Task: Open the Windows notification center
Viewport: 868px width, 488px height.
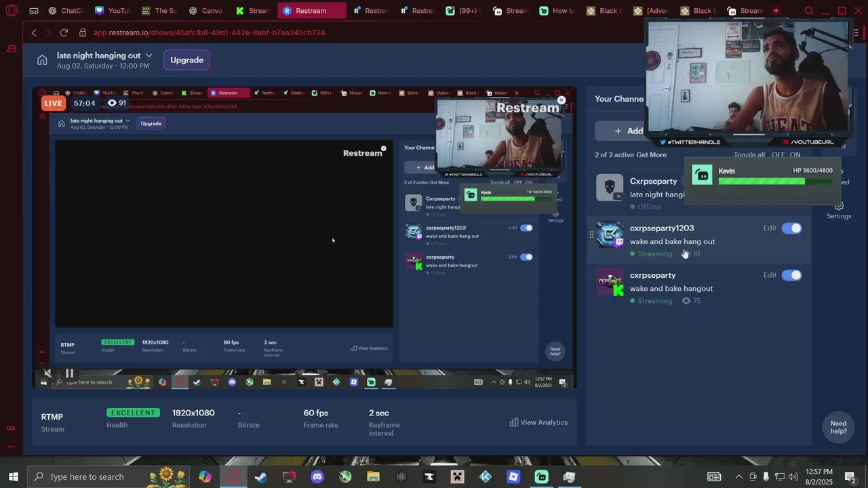Action: [850, 476]
